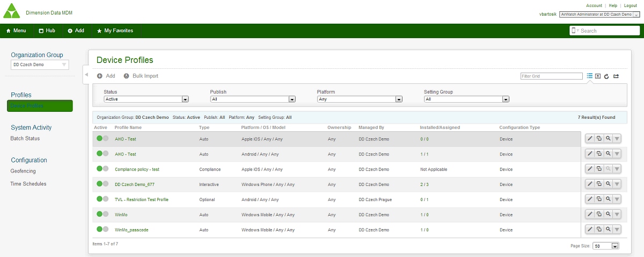The width and height of the screenshot is (644, 257).
Task: Toggle active status of WinMo profile
Action: coord(103,213)
